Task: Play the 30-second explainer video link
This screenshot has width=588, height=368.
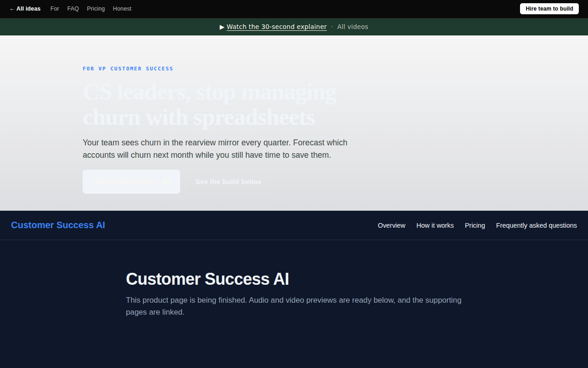Action: (x=277, y=27)
